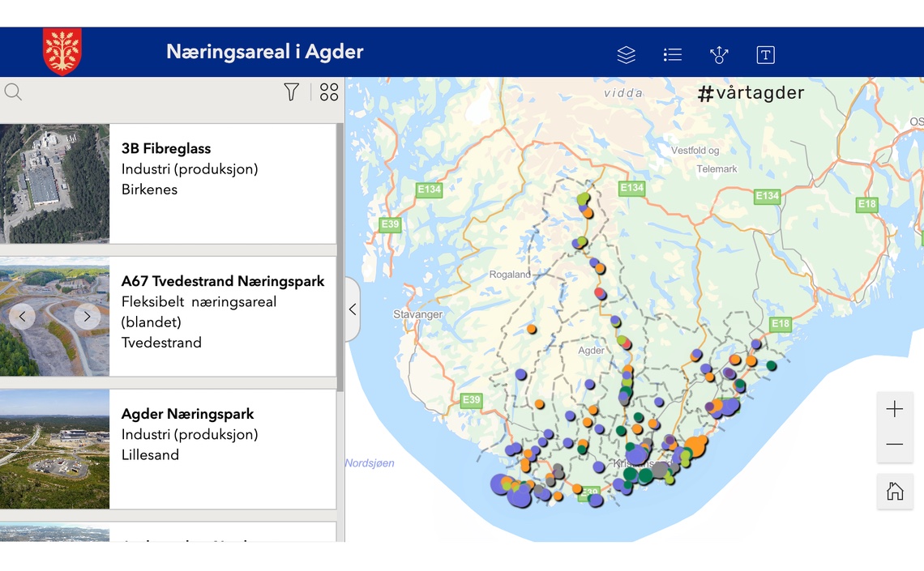
Task: Click the share network icon in header
Action: (x=719, y=54)
